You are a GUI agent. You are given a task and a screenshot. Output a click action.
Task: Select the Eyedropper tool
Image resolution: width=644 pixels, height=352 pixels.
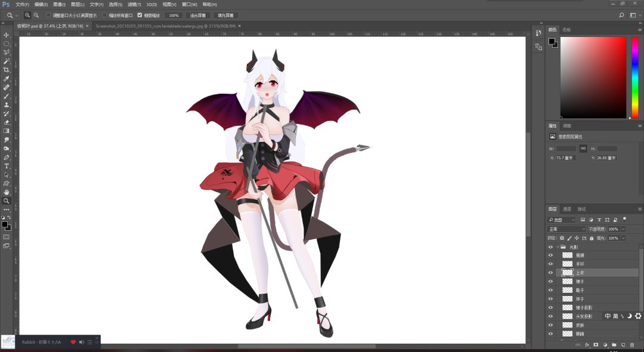6,79
